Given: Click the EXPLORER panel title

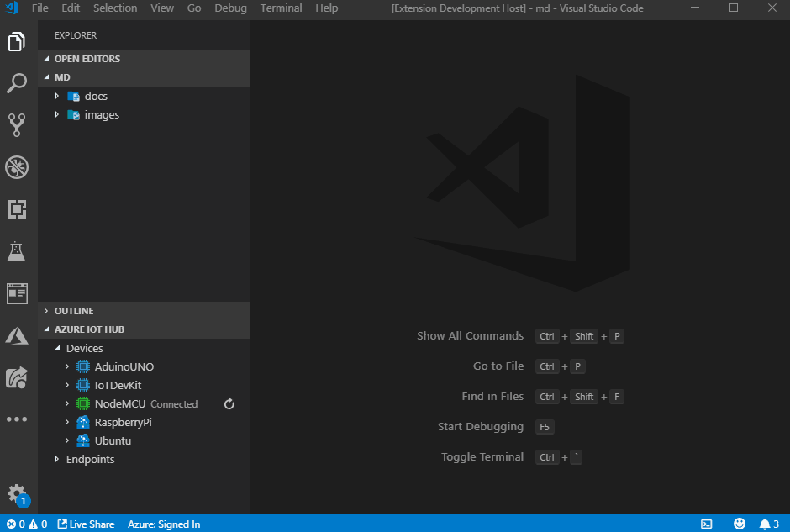Looking at the screenshot, I should coord(76,36).
